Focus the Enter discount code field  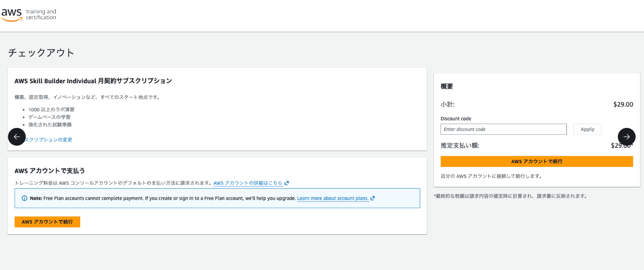click(503, 129)
